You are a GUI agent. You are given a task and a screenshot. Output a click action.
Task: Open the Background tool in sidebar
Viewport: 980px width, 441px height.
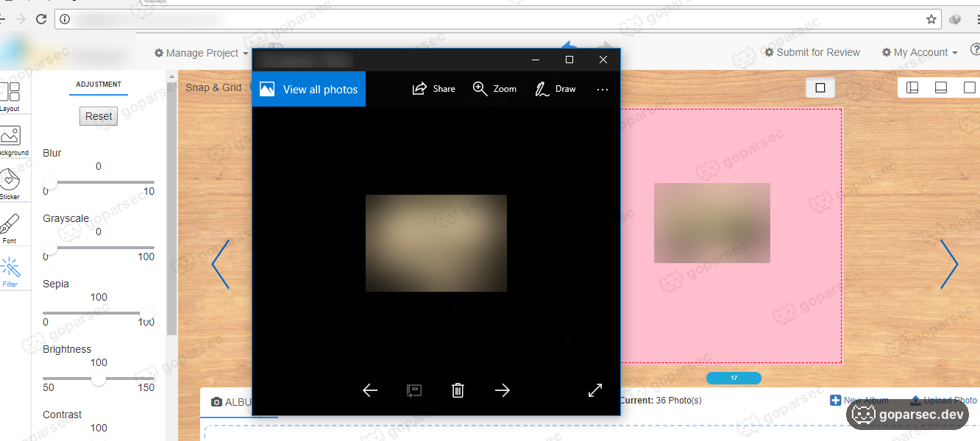coord(10,140)
